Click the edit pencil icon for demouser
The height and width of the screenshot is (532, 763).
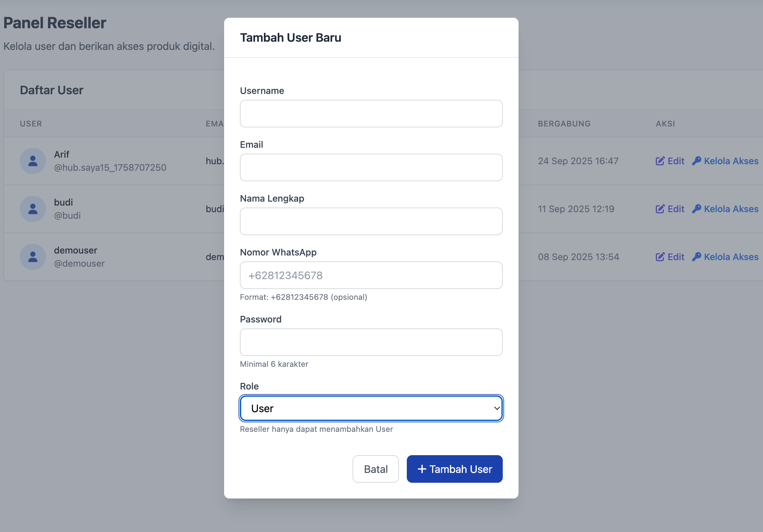coord(659,257)
